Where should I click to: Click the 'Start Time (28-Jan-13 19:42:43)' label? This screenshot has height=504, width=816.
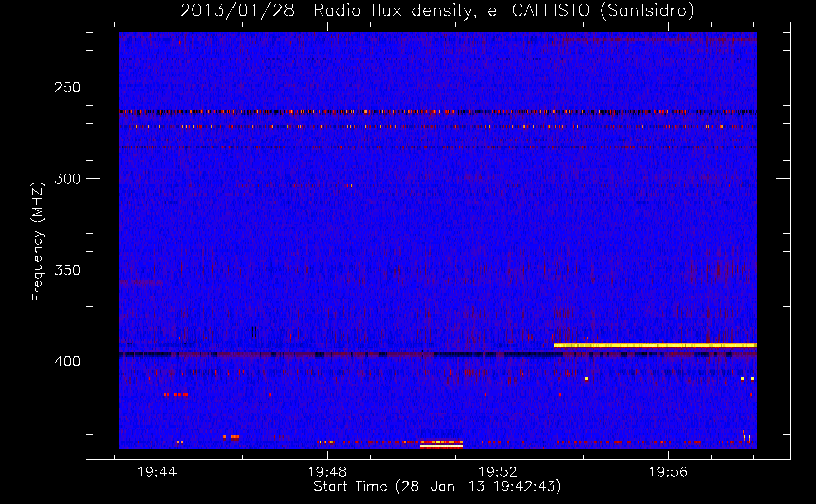click(x=437, y=487)
